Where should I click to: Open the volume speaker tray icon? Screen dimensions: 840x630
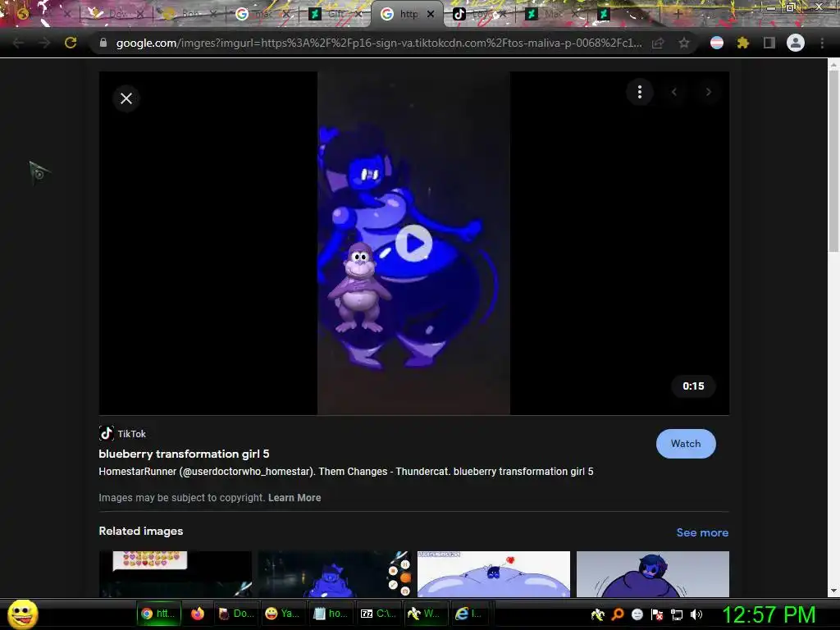click(x=696, y=614)
